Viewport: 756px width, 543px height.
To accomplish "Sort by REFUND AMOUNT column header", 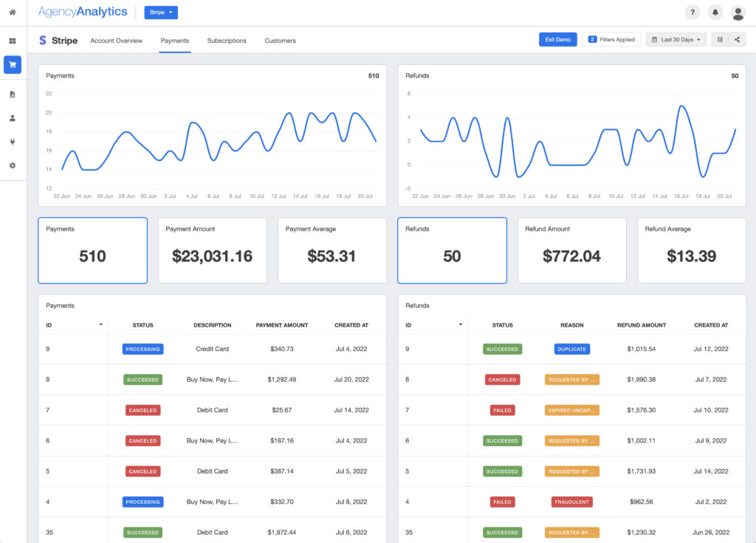I will [642, 325].
